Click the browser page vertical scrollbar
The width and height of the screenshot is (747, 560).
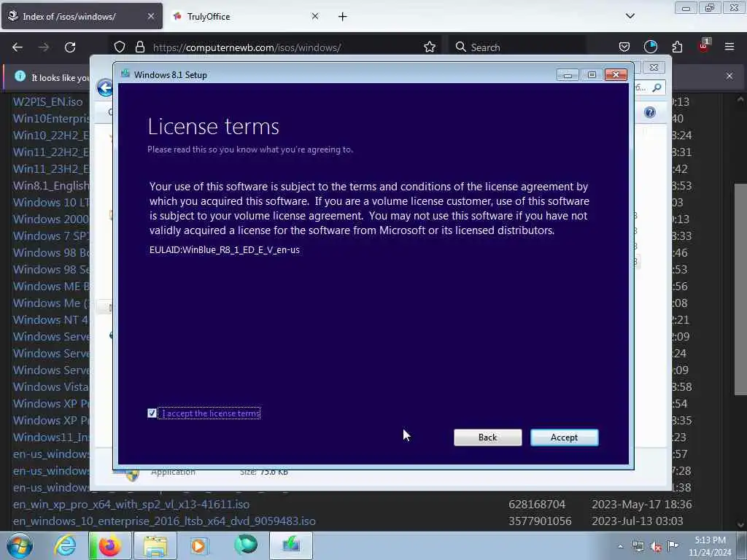[x=740, y=289]
